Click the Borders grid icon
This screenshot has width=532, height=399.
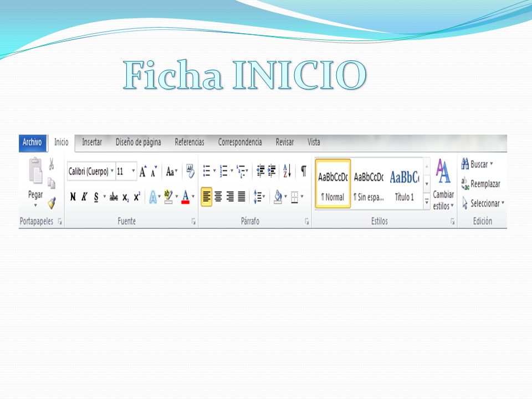294,197
